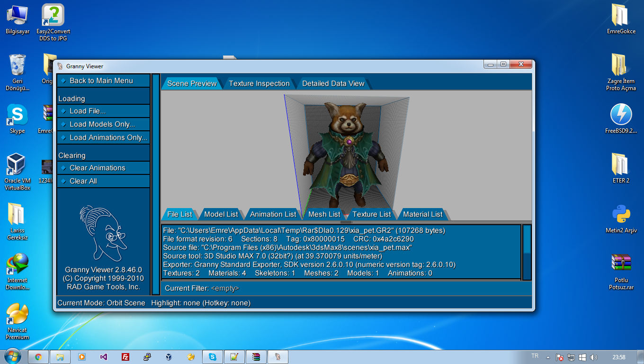
Task: Open Navicat from the taskbar
Action: pyautogui.click(x=191, y=357)
